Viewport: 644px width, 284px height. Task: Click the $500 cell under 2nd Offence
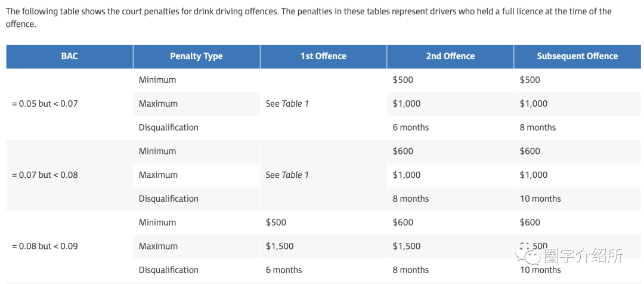[403, 80]
